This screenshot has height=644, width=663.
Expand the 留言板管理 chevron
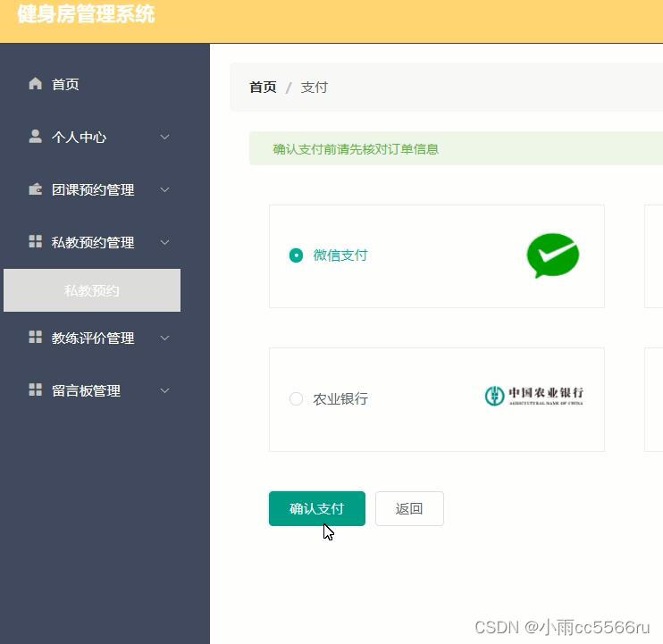tap(165, 390)
